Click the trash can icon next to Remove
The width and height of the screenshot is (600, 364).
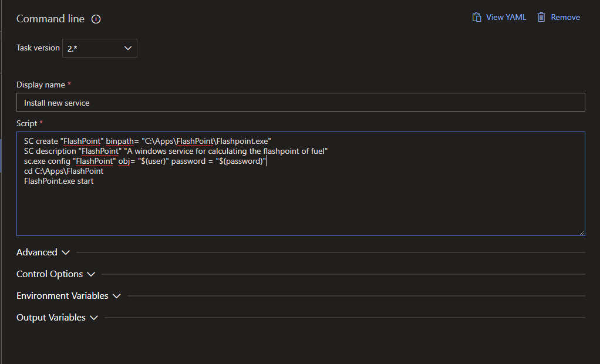(x=541, y=17)
